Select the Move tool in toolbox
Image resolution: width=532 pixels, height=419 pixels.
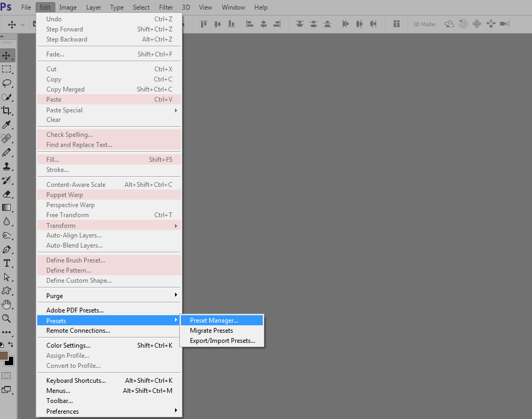[7, 55]
